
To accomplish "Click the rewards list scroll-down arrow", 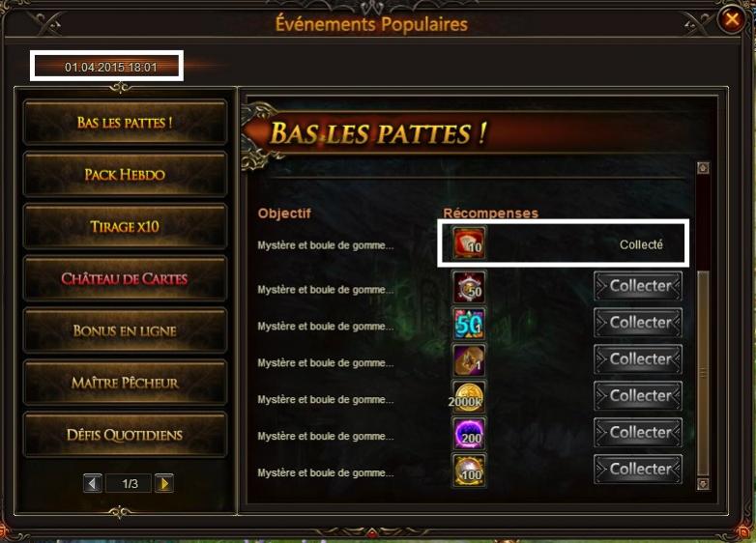I will click(x=703, y=483).
